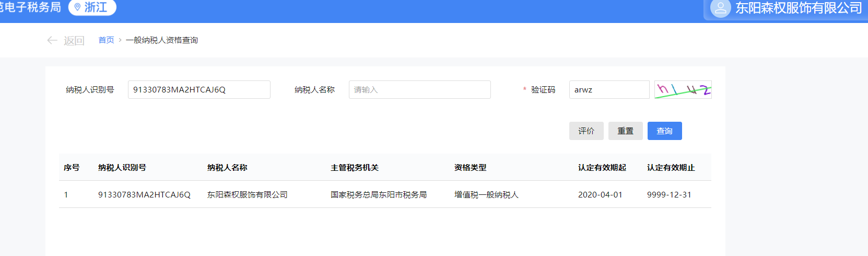
Task: Refresh the captcha image
Action: click(x=683, y=90)
